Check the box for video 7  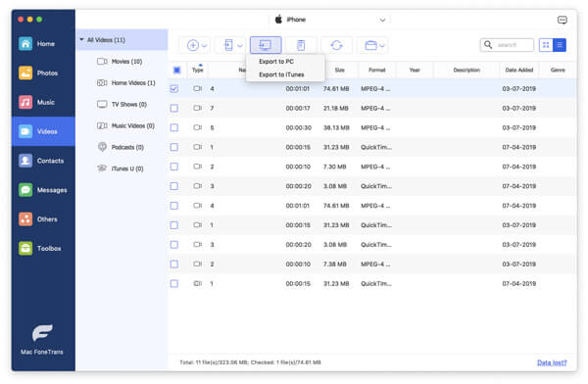coord(174,109)
